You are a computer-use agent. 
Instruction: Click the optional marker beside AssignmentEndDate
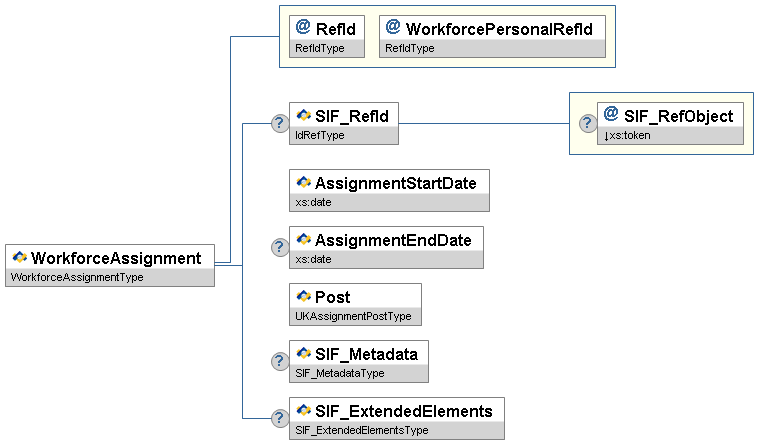[280, 247]
